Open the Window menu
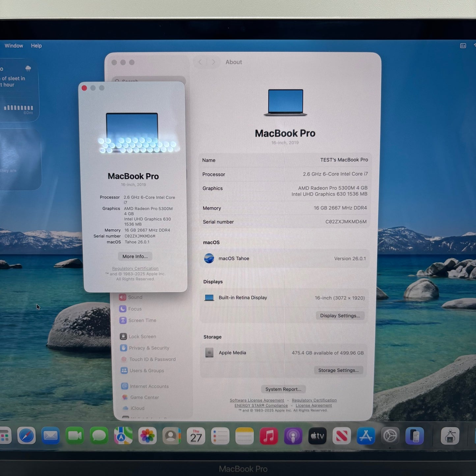Image resolution: width=476 pixels, height=476 pixels. [14, 46]
